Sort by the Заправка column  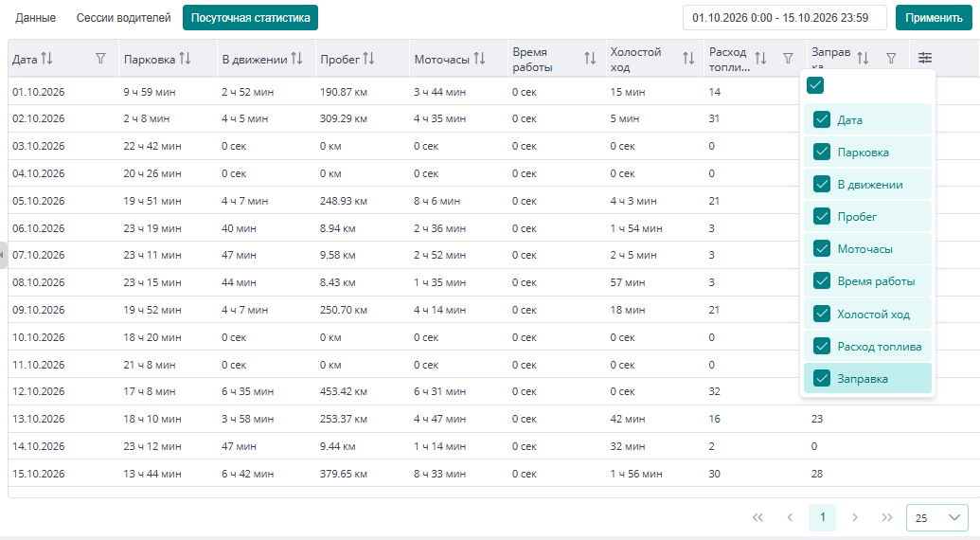click(x=864, y=59)
